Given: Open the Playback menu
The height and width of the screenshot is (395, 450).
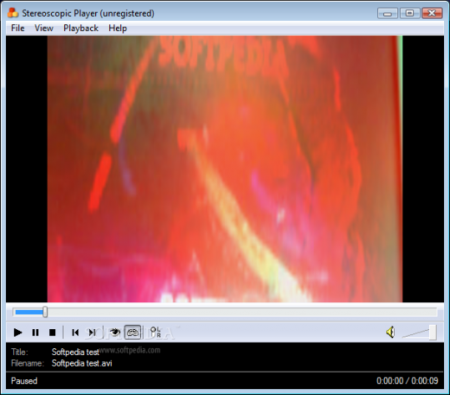Looking at the screenshot, I should (81, 28).
